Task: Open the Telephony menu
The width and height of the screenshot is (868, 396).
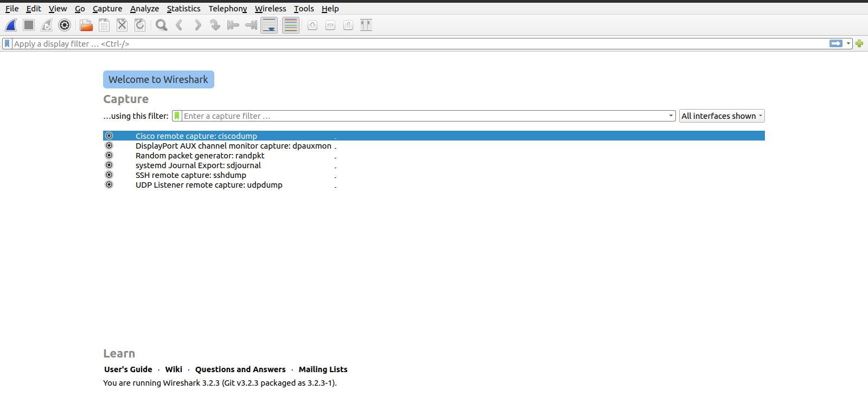Action: pyautogui.click(x=228, y=9)
